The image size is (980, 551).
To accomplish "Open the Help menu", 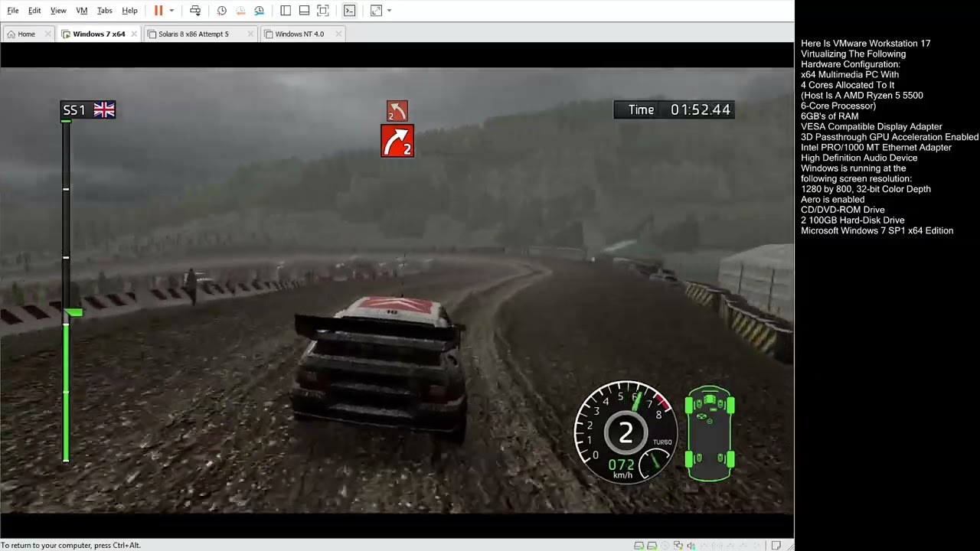I will click(x=129, y=11).
